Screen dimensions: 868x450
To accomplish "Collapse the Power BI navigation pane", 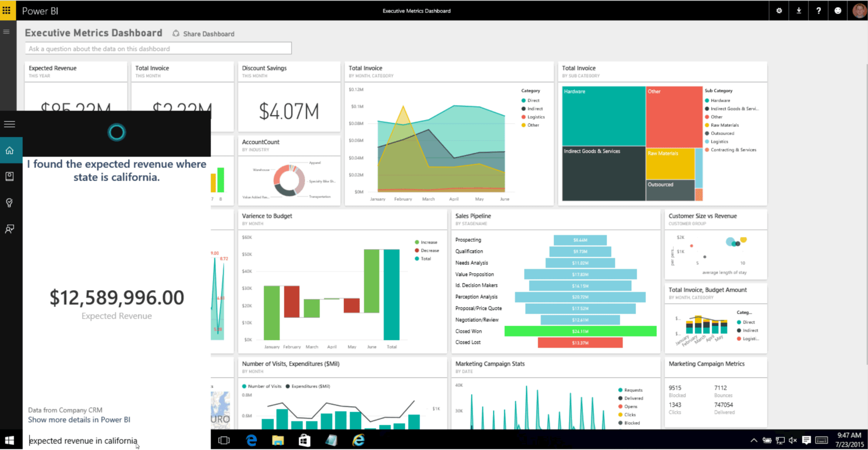I will point(6,31).
